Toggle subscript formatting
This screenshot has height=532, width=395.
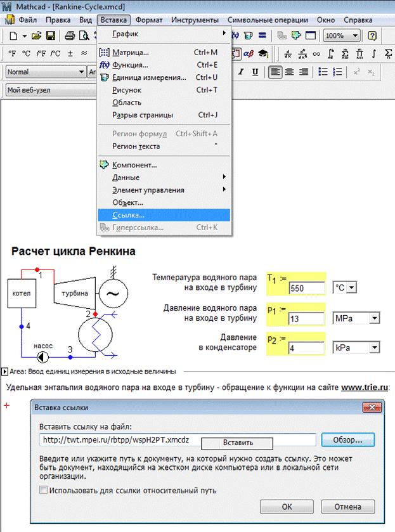[x=372, y=72]
